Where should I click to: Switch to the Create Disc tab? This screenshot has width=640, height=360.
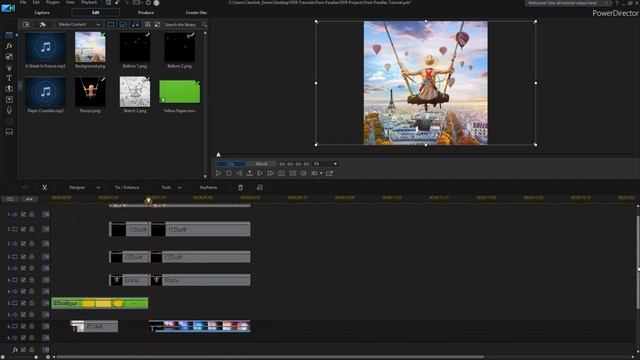pos(196,13)
